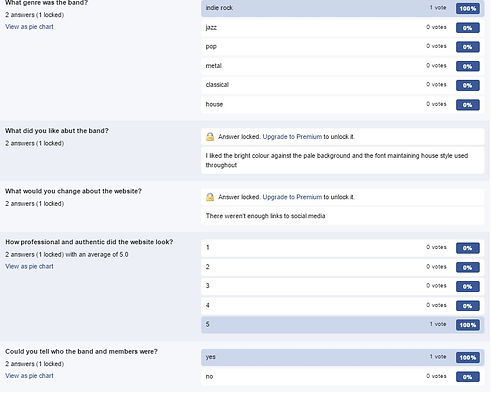Click the lock icon in website changes answer

pos(210,197)
